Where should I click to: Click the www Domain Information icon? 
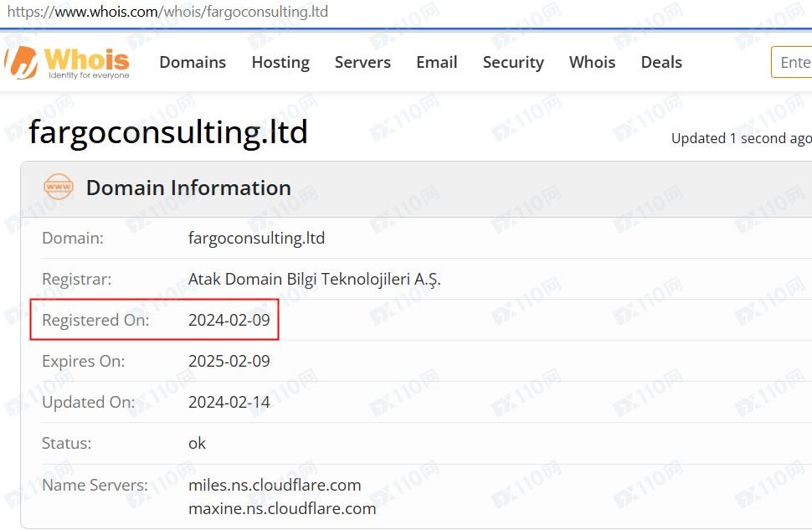[x=59, y=188]
